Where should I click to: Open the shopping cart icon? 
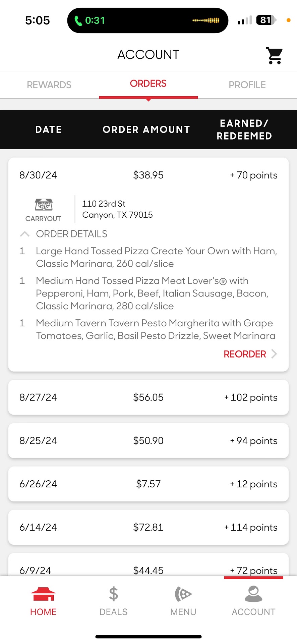pyautogui.click(x=274, y=55)
